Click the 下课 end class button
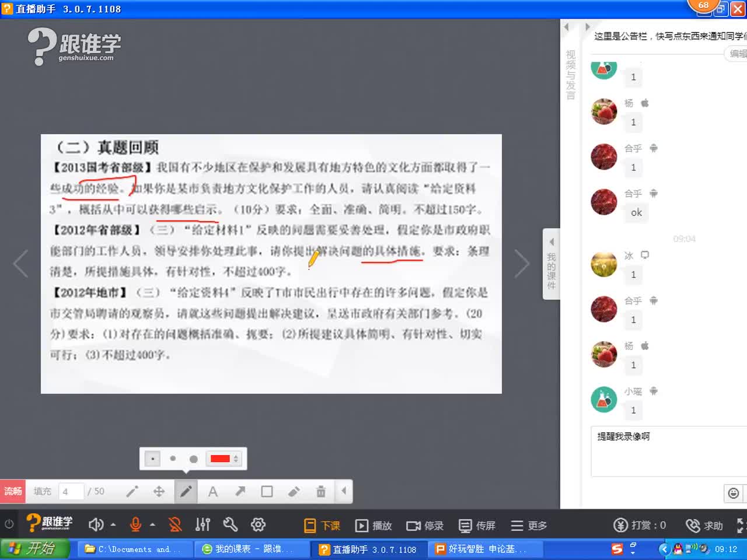This screenshot has width=747, height=560. pyautogui.click(x=322, y=526)
